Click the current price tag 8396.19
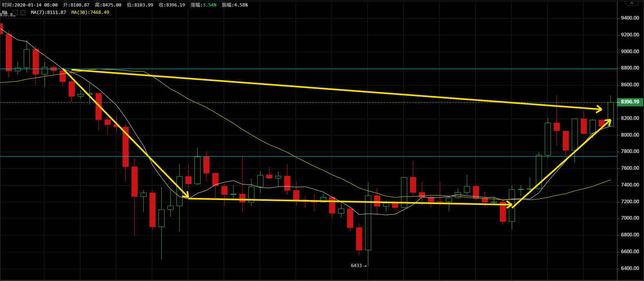The height and width of the screenshot is (281, 644). 630,101
